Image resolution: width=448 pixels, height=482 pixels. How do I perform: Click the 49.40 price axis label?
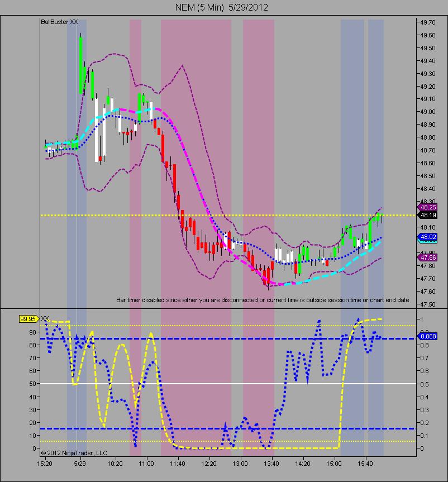click(x=428, y=61)
